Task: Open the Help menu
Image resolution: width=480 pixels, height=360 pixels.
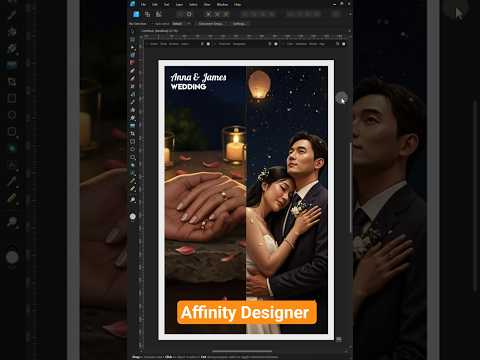Action: [237, 4]
